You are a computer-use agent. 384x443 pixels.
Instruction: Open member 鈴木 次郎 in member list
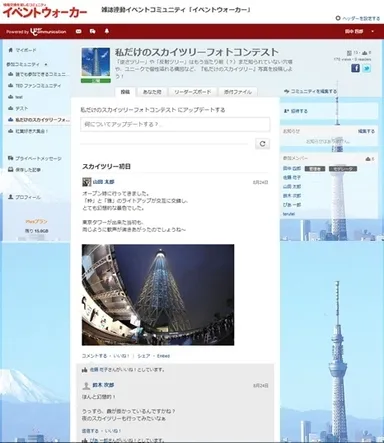click(x=292, y=195)
